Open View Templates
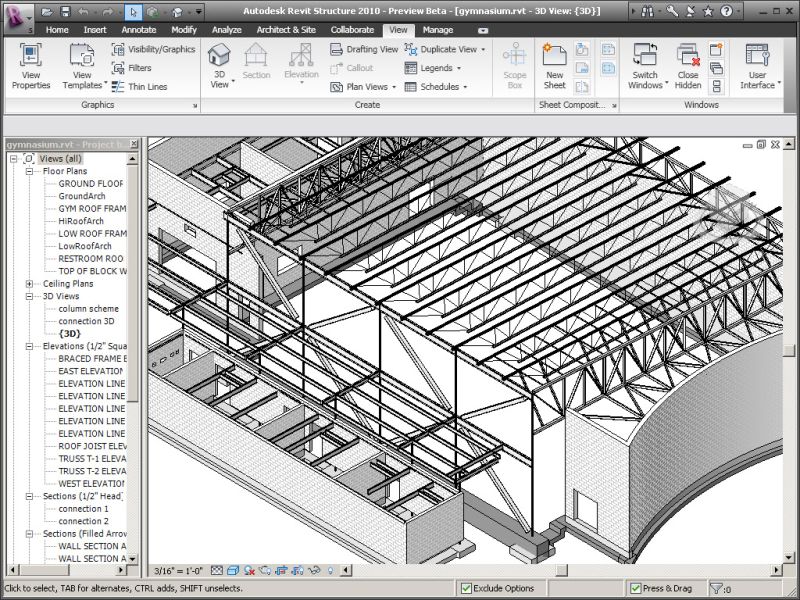This screenshot has width=800, height=600. pos(83,66)
